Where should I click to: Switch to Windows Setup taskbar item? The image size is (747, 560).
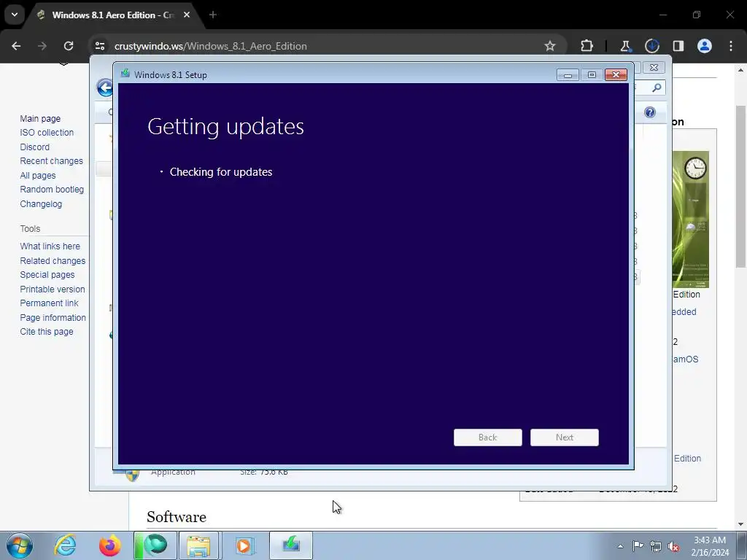click(x=291, y=545)
